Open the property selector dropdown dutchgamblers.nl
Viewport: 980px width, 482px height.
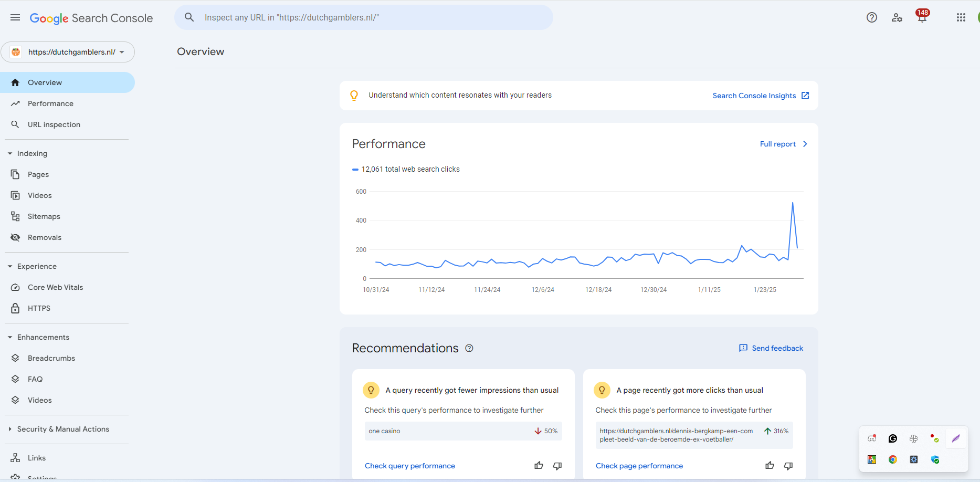pos(68,52)
